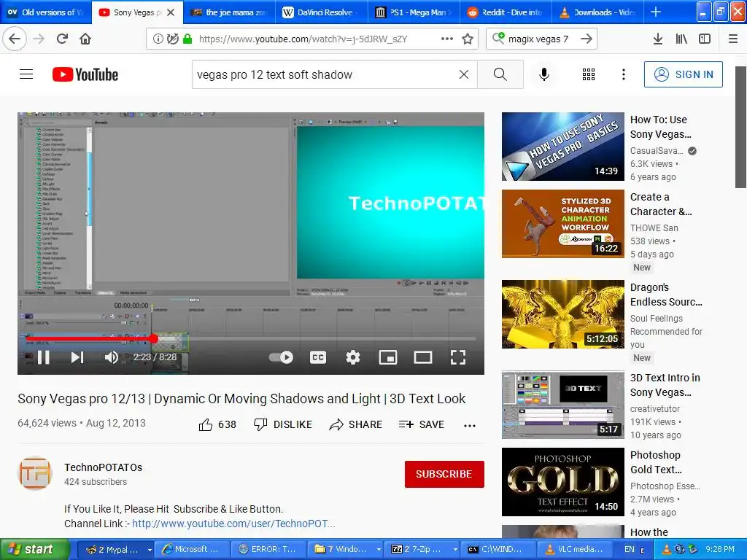The width and height of the screenshot is (747, 560).
Task: Open the browser home page
Action: [x=85, y=39]
